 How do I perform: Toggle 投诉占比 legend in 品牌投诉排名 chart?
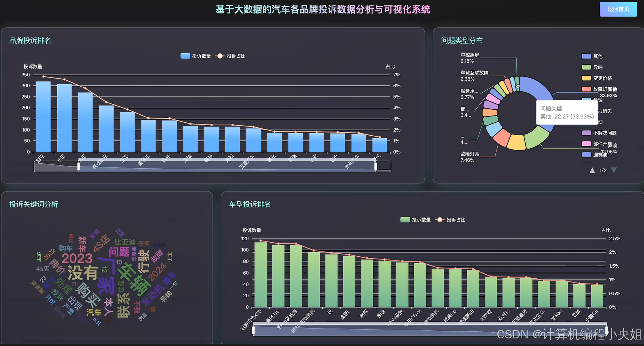[231, 56]
